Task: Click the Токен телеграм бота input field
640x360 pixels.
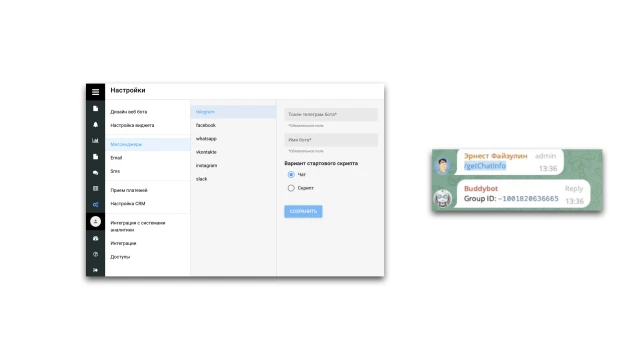Action: point(331,115)
